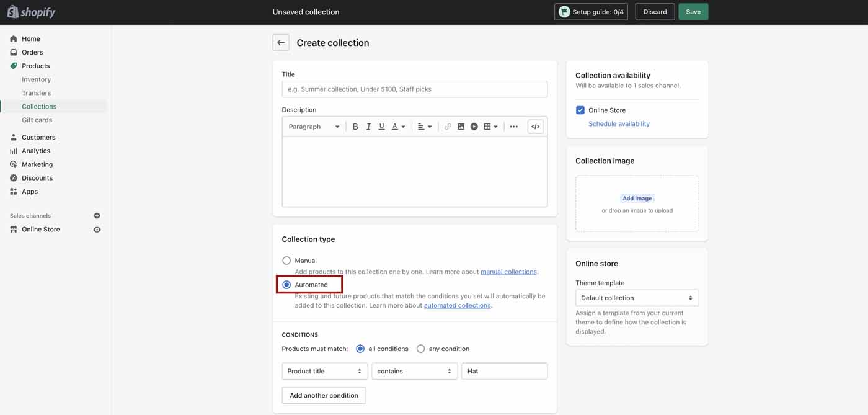Open the automated collections help link
868x415 pixels.
tap(457, 305)
